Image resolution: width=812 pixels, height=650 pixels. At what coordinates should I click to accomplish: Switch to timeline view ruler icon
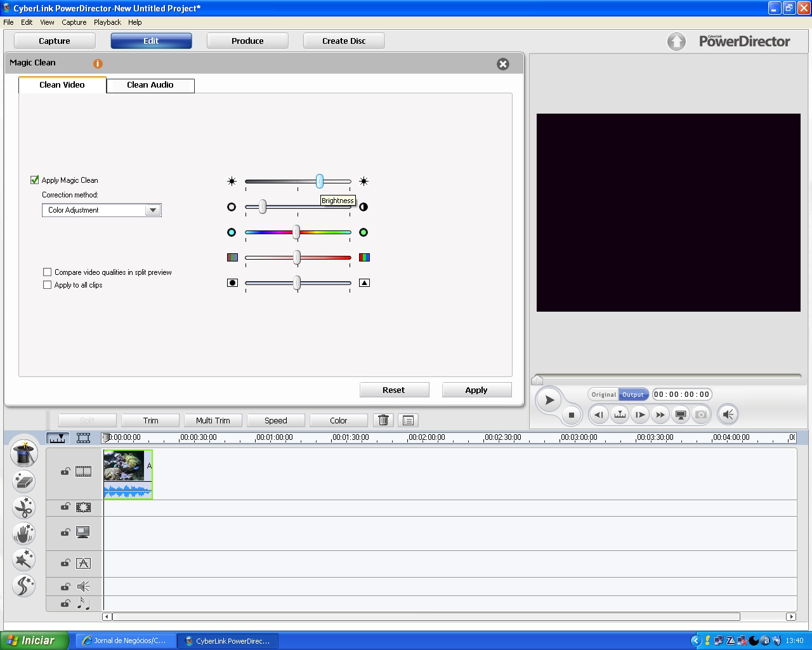(x=58, y=438)
